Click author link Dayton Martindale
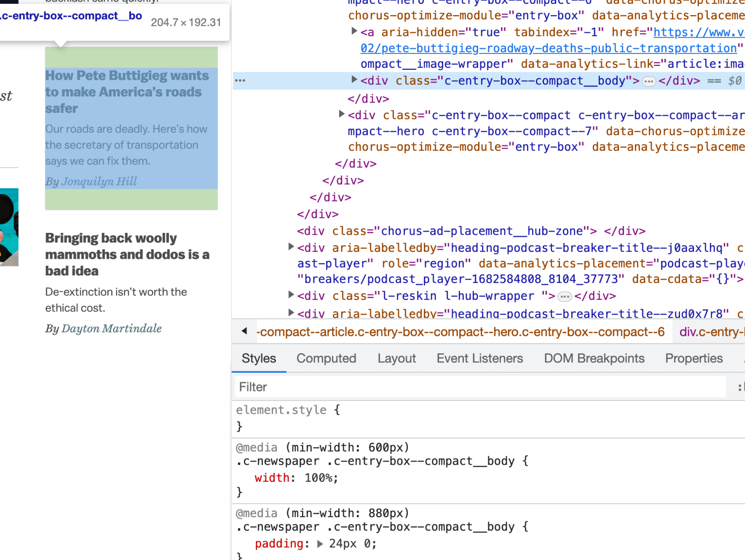745x560 pixels. (x=111, y=328)
